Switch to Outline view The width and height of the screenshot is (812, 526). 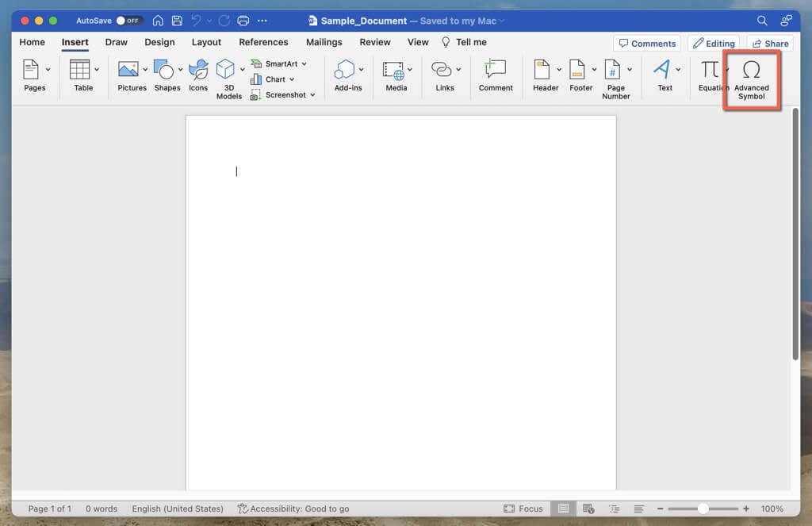tap(615, 509)
